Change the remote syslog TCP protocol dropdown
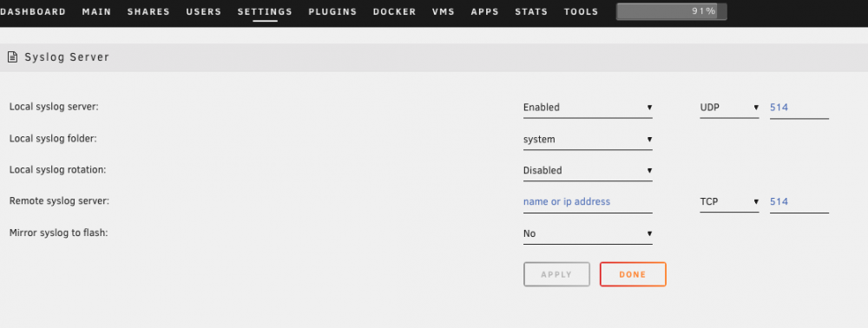Viewport: 868px width, 328px height. [730, 202]
